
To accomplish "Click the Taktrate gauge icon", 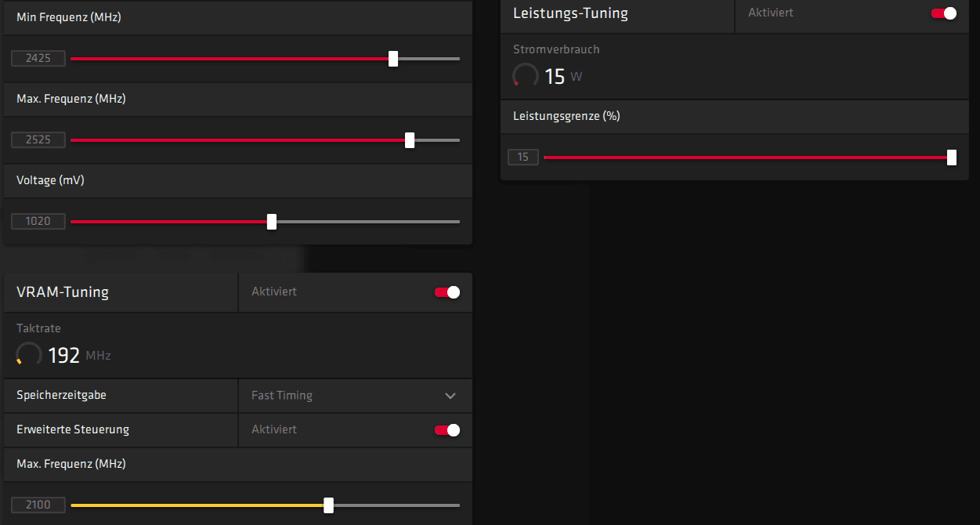I will coord(29,355).
